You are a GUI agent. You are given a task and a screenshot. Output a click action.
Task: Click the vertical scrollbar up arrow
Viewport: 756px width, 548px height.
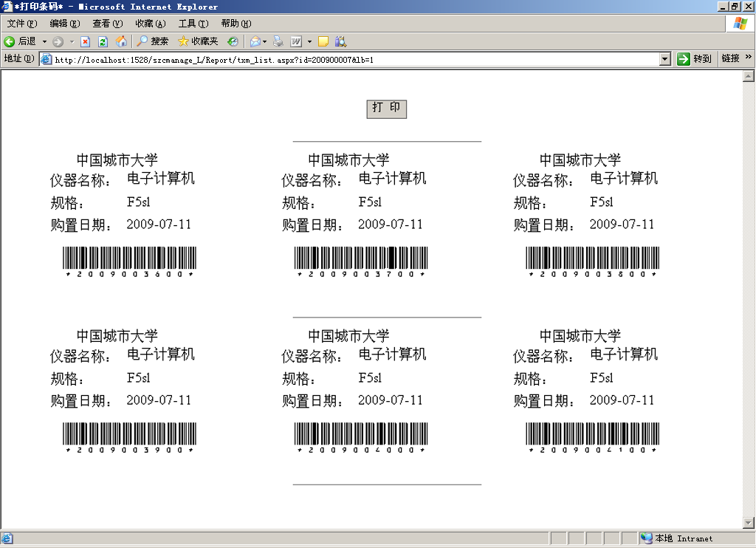(x=749, y=76)
